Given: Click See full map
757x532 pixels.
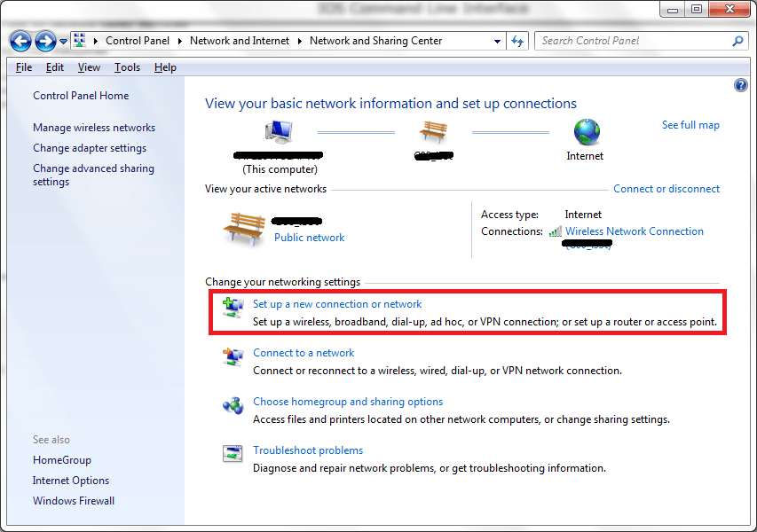Looking at the screenshot, I should click(690, 124).
